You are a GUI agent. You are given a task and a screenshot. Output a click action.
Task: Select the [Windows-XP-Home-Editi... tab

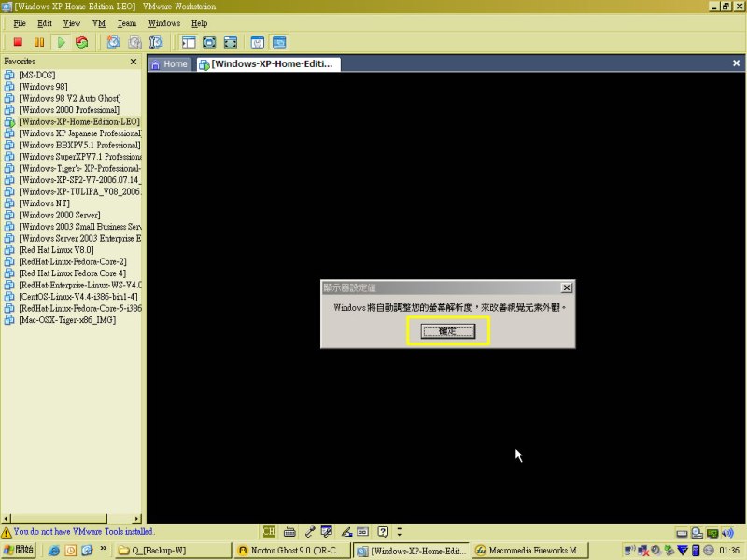[x=268, y=64]
